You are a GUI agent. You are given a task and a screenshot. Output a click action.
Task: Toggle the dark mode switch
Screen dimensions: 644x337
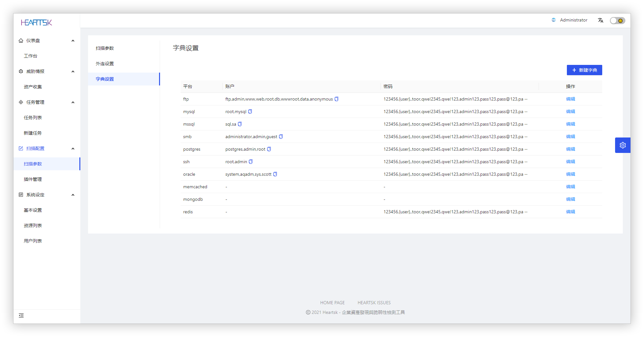[x=617, y=21]
